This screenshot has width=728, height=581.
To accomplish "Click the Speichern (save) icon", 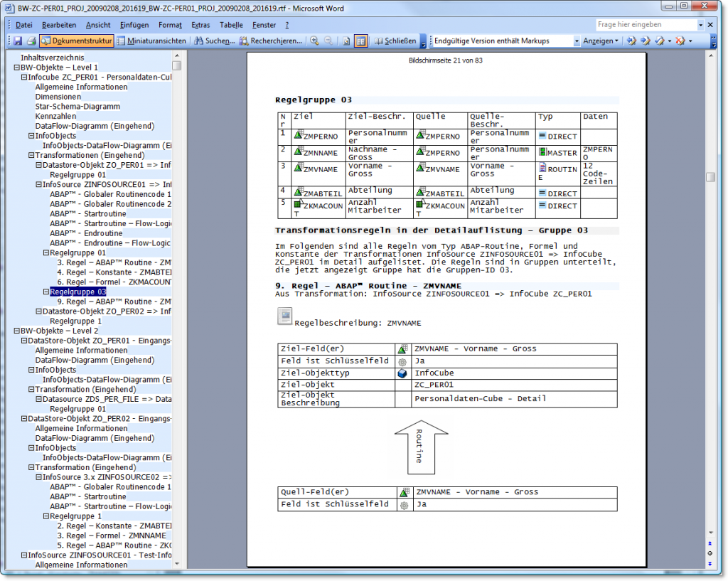I will point(18,41).
